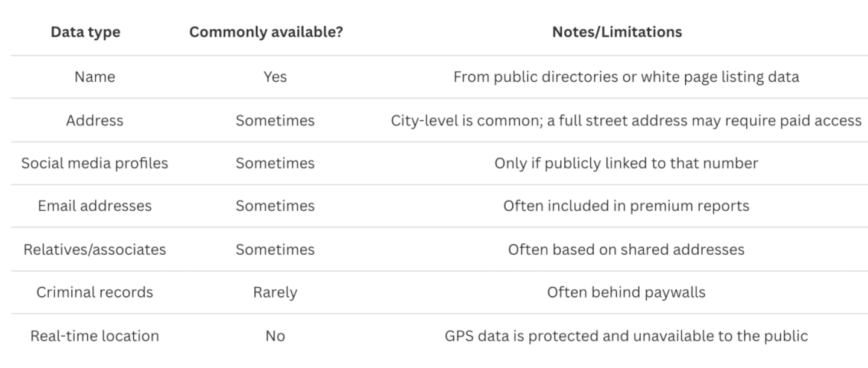Click the "Rarely" availability cell

click(275, 293)
